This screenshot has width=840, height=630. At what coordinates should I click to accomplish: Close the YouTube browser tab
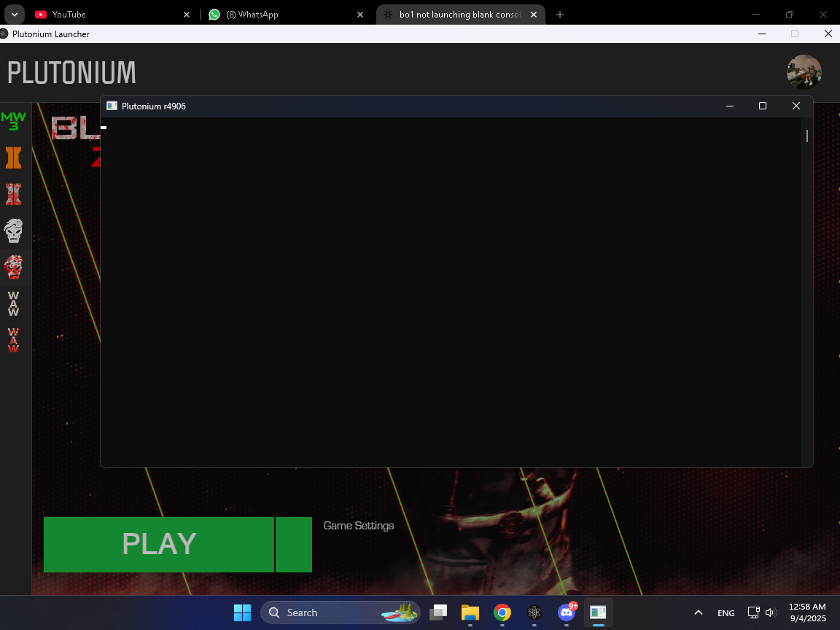[187, 15]
